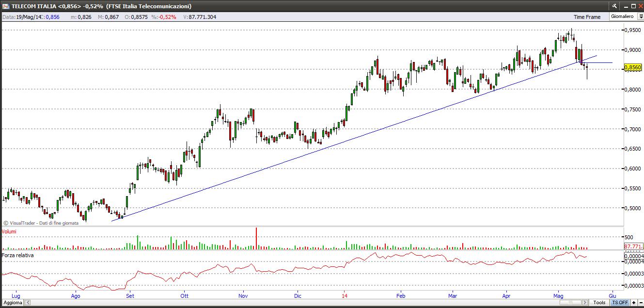Click the Feb month label on the time axis

401,295
